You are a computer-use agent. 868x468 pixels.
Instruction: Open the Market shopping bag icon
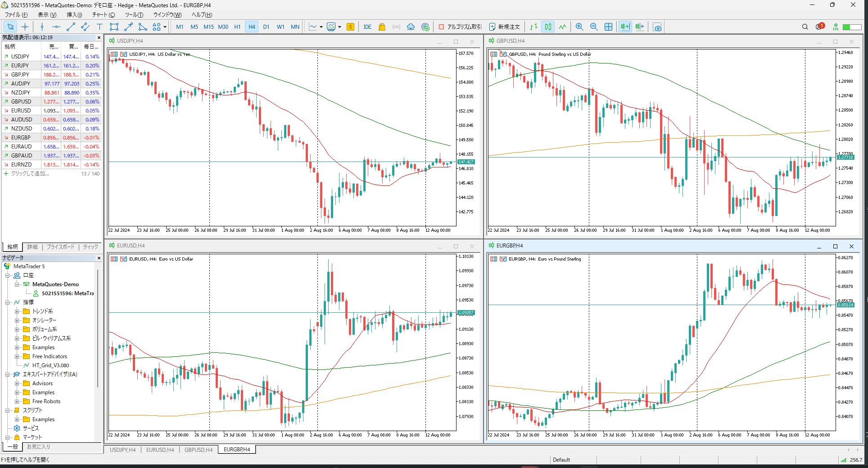(x=382, y=27)
